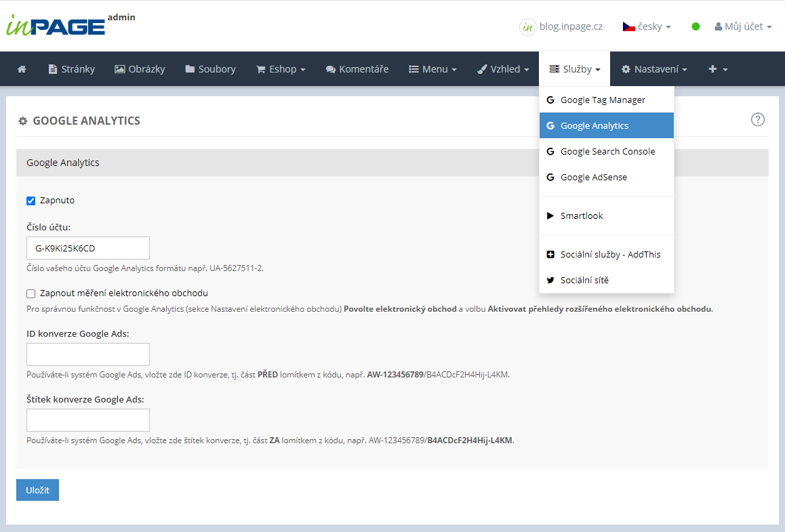Screen dimensions: 785x532
Task: Select Google Tag Manager menu item
Action: (x=602, y=100)
